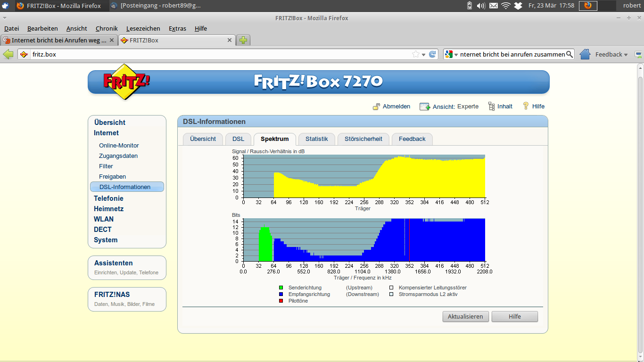
Task: Open the Bearbeiten menu
Action: click(x=42, y=28)
